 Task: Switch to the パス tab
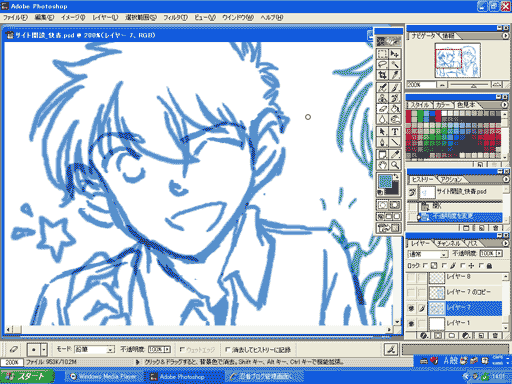tap(472, 244)
